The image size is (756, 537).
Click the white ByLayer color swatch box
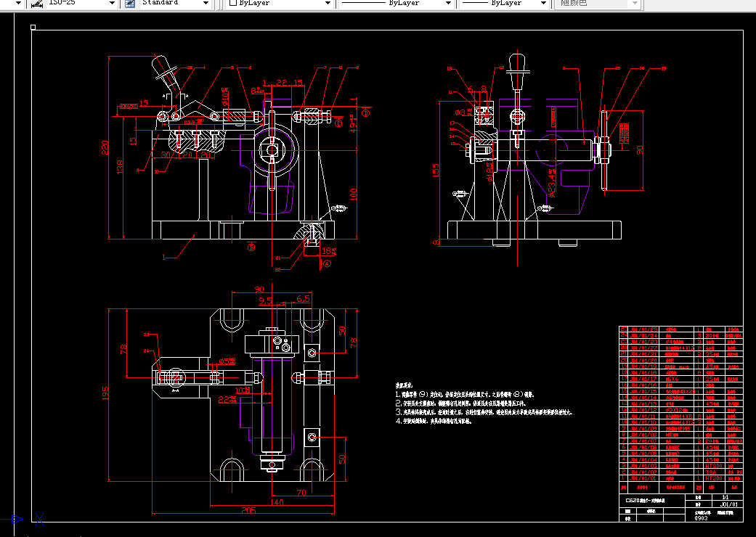pos(232,4)
